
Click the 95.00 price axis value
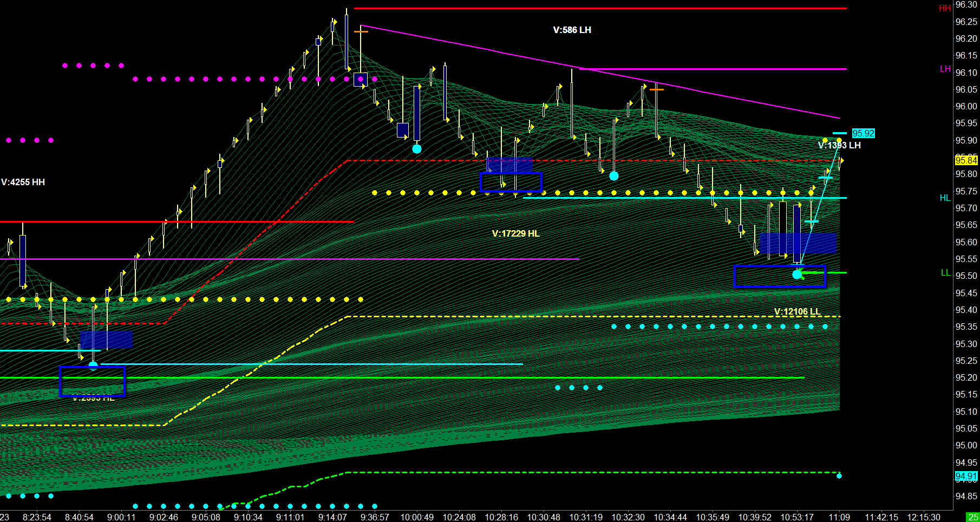tap(966, 446)
